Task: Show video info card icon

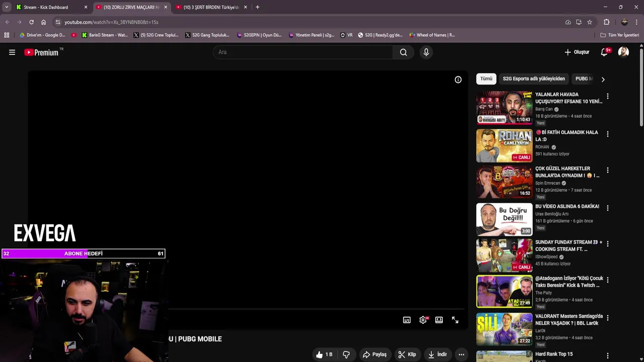Action: (x=458, y=79)
